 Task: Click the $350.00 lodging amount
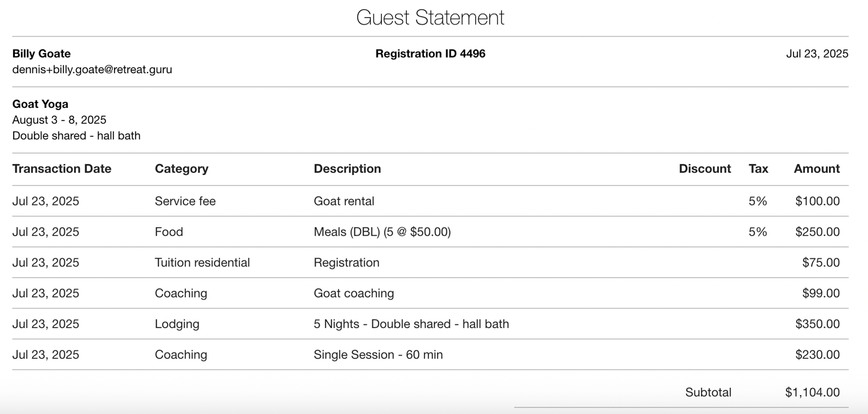pos(817,324)
